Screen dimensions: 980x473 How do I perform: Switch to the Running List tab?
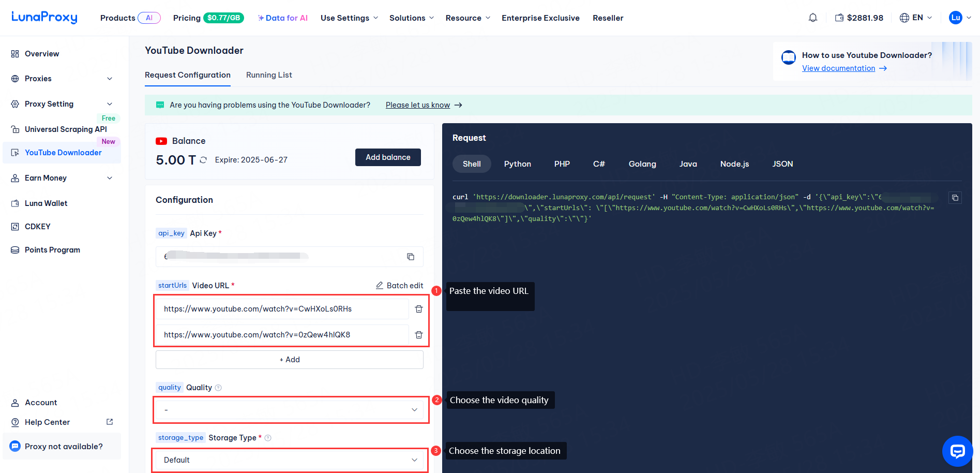pyautogui.click(x=269, y=75)
